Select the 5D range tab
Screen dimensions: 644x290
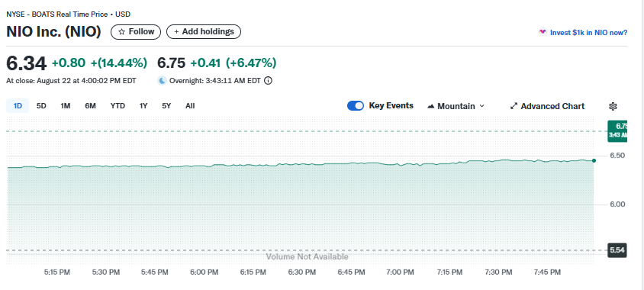41,106
